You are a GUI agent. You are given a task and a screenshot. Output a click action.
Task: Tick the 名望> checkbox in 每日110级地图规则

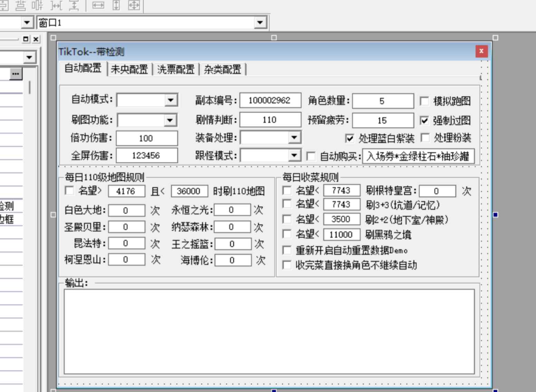click(x=69, y=190)
